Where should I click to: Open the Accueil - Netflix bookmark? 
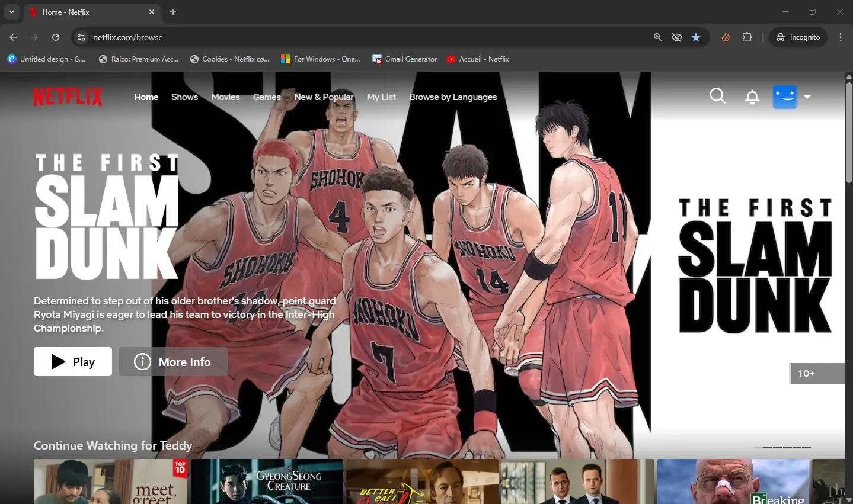478,59
